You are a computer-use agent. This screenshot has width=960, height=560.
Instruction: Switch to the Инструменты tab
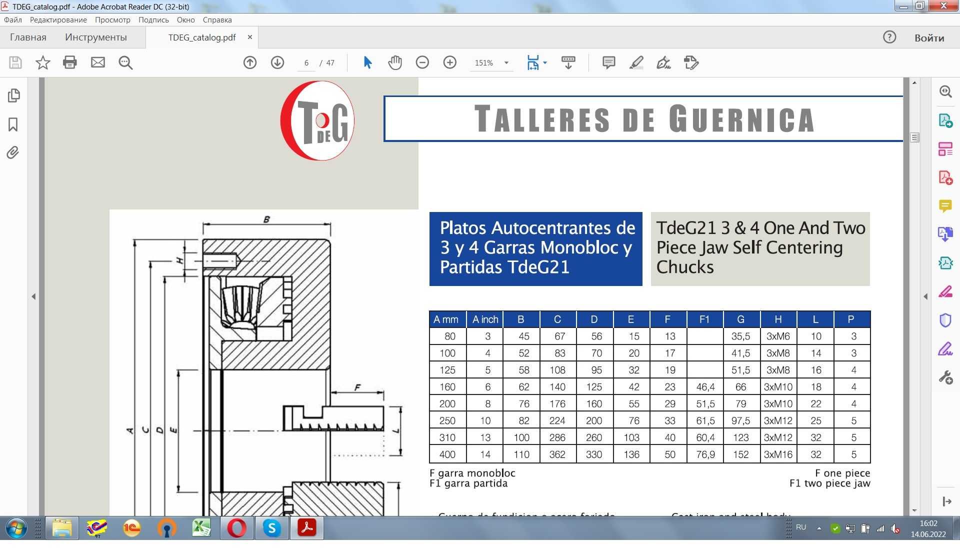pos(96,37)
